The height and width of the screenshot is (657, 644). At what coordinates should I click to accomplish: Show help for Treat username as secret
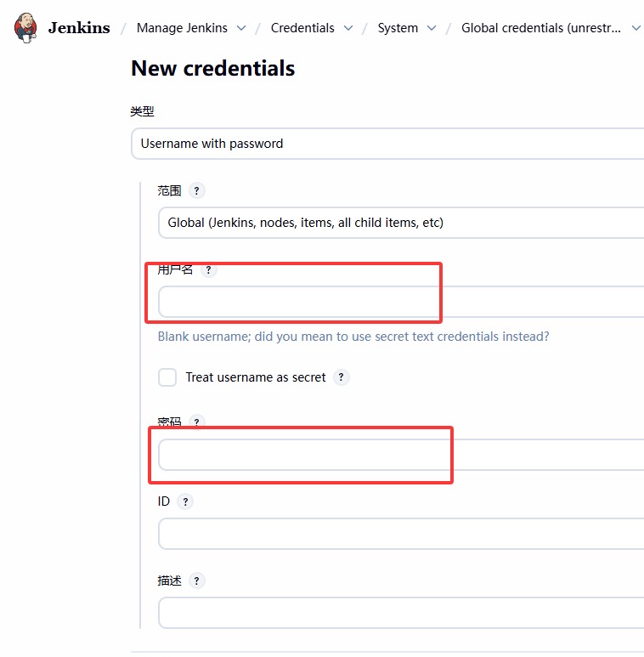pos(341,377)
